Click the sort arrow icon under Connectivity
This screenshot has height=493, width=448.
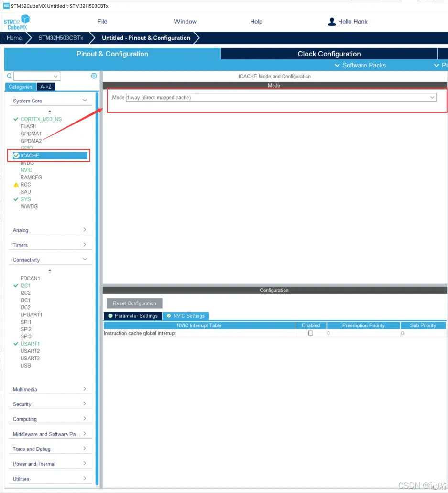pos(50,271)
